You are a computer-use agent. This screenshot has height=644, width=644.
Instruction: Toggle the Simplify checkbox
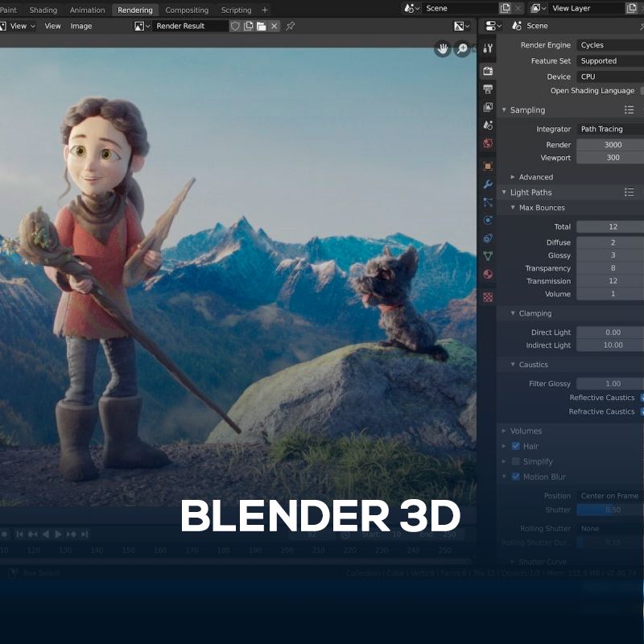click(515, 461)
